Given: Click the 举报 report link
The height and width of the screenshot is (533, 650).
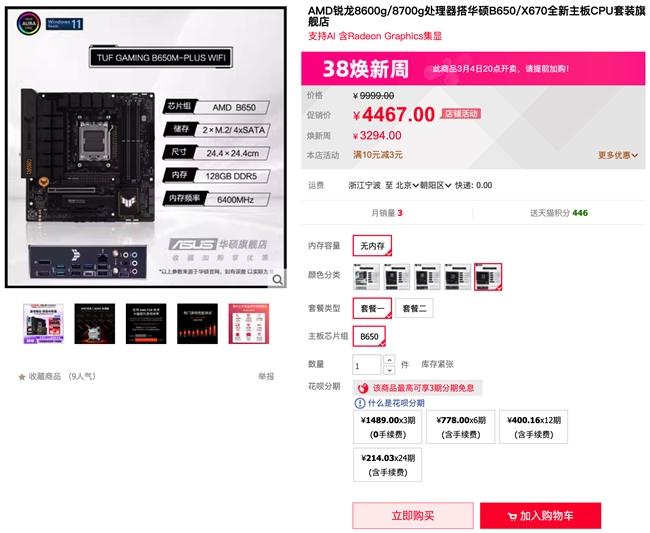Looking at the screenshot, I should point(266,376).
